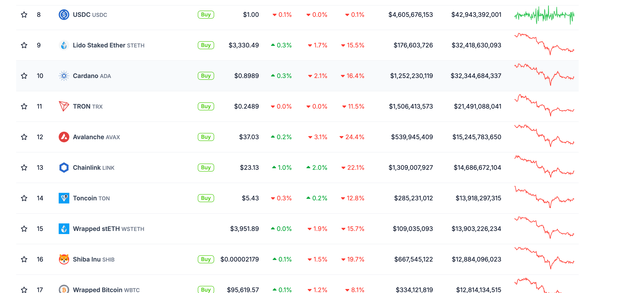
Task: Open the Lido Staked Ether coin link
Action: tap(99, 45)
